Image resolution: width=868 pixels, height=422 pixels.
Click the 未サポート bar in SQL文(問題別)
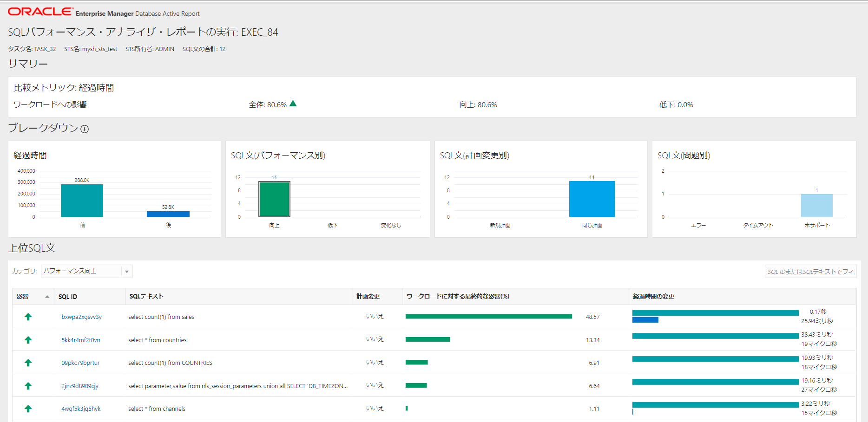tap(817, 205)
